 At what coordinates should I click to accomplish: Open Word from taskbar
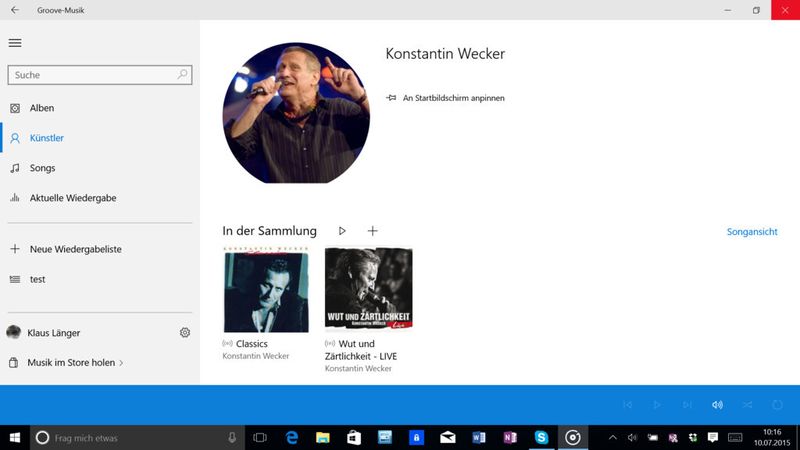[479, 438]
